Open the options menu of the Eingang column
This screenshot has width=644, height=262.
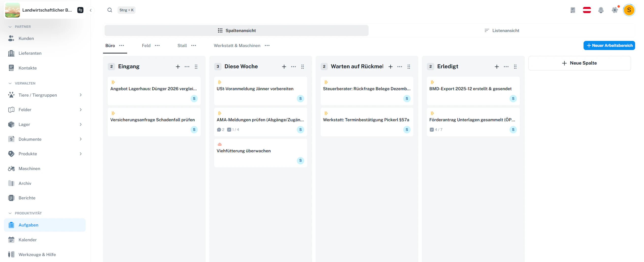pyautogui.click(x=187, y=67)
